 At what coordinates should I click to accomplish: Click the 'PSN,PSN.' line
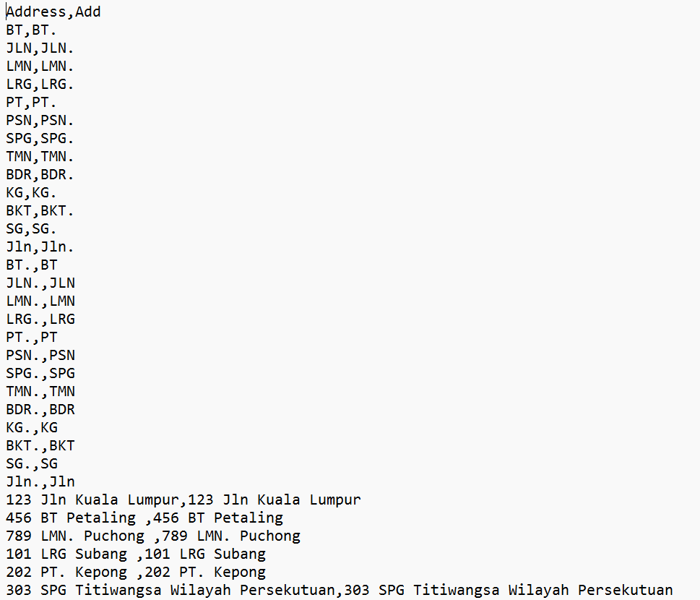(40, 121)
